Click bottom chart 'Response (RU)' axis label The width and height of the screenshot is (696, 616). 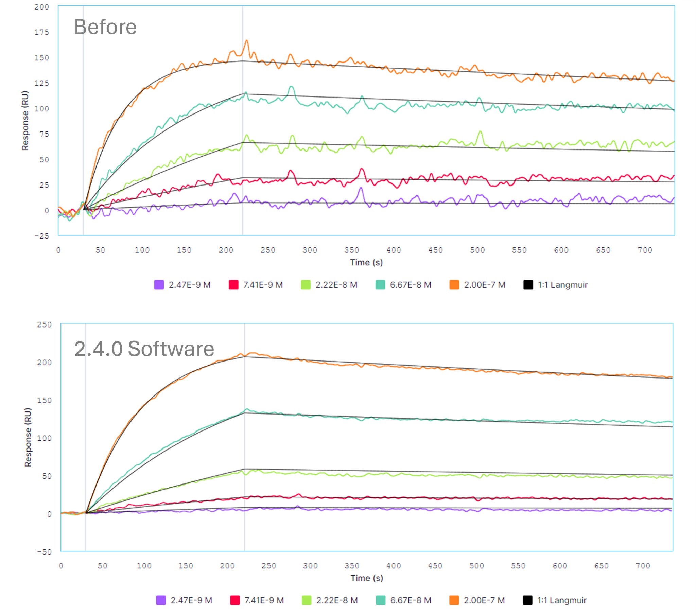(28, 437)
